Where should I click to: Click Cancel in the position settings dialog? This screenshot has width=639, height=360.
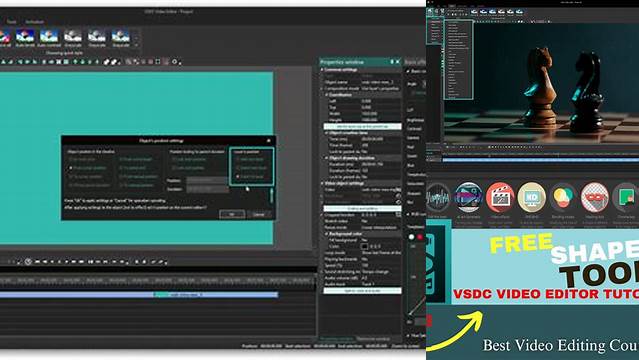pyautogui.click(x=259, y=214)
